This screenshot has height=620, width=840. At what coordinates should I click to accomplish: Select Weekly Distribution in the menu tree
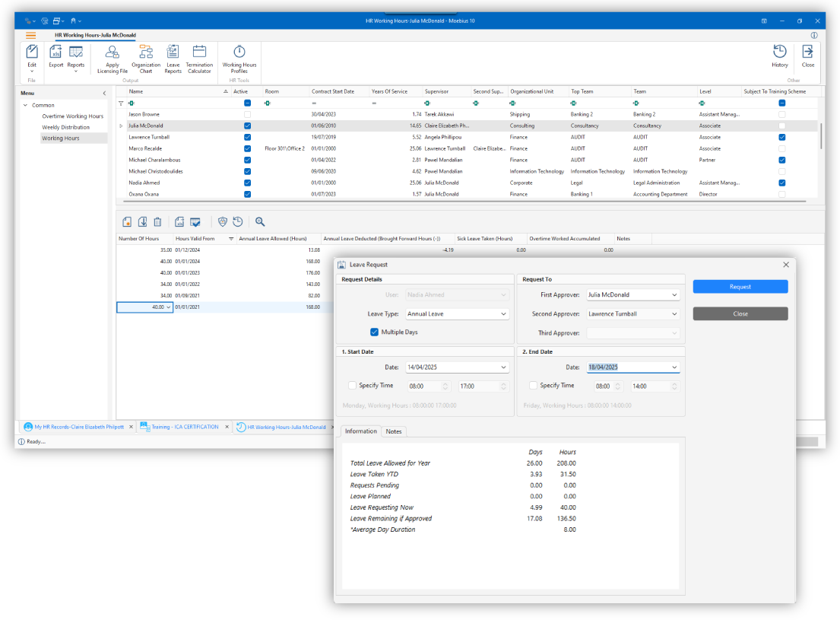tap(65, 127)
